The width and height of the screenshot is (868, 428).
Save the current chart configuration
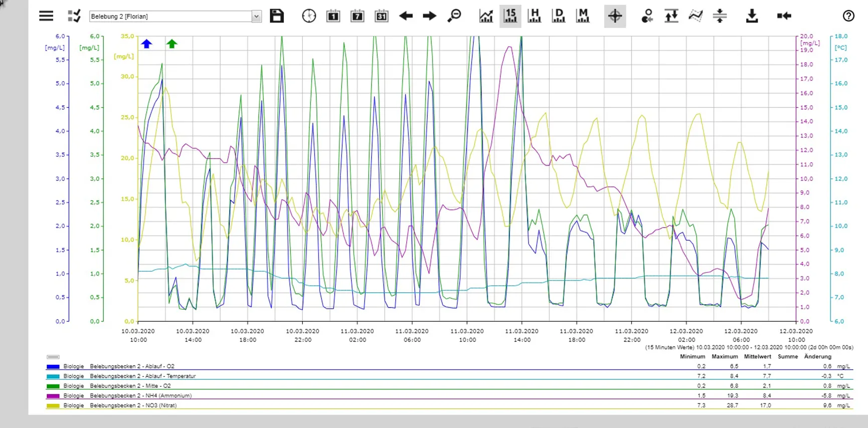click(x=277, y=16)
